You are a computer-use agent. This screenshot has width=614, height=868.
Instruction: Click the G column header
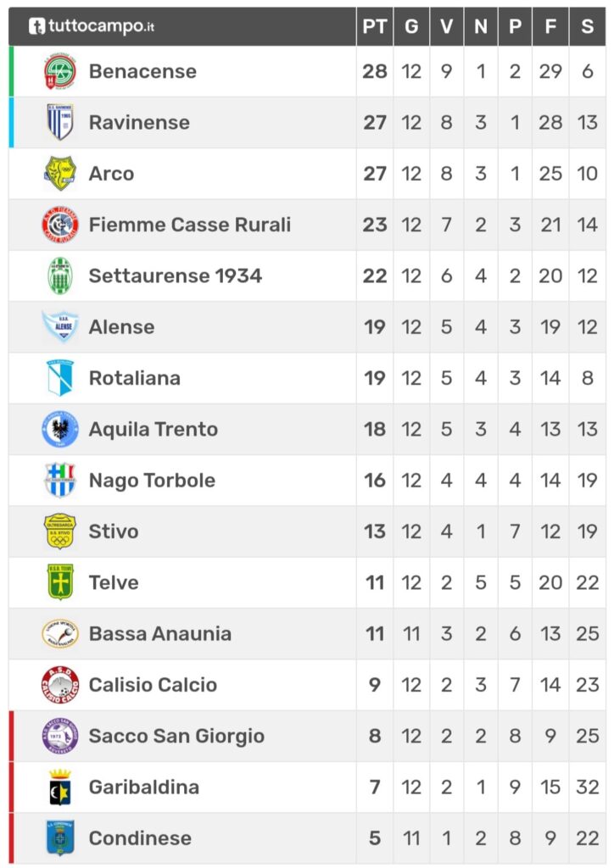pos(411,26)
